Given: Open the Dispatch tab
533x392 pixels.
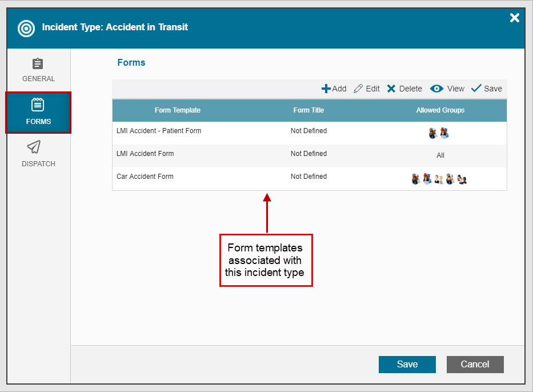Looking at the screenshot, I should (x=38, y=154).
